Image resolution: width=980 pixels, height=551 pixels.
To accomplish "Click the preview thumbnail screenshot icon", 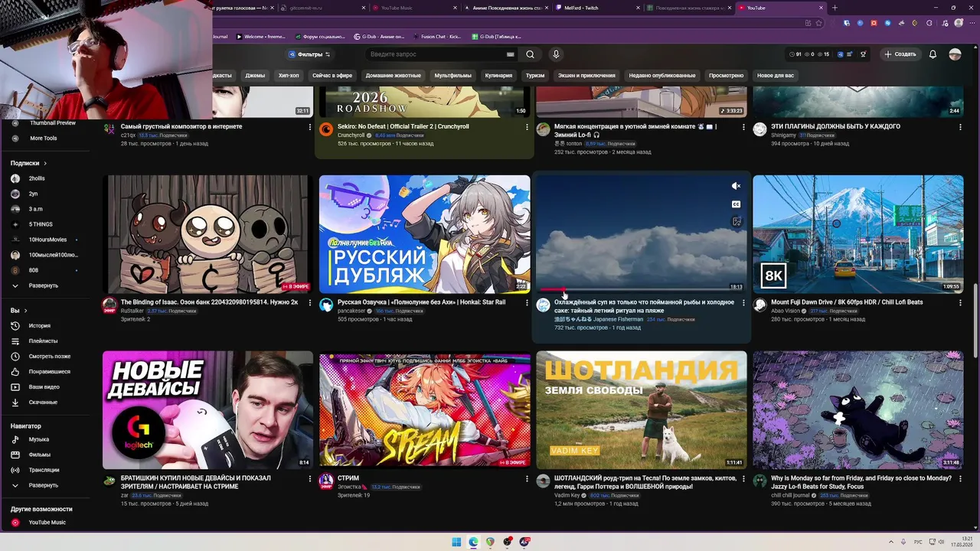I will point(736,222).
